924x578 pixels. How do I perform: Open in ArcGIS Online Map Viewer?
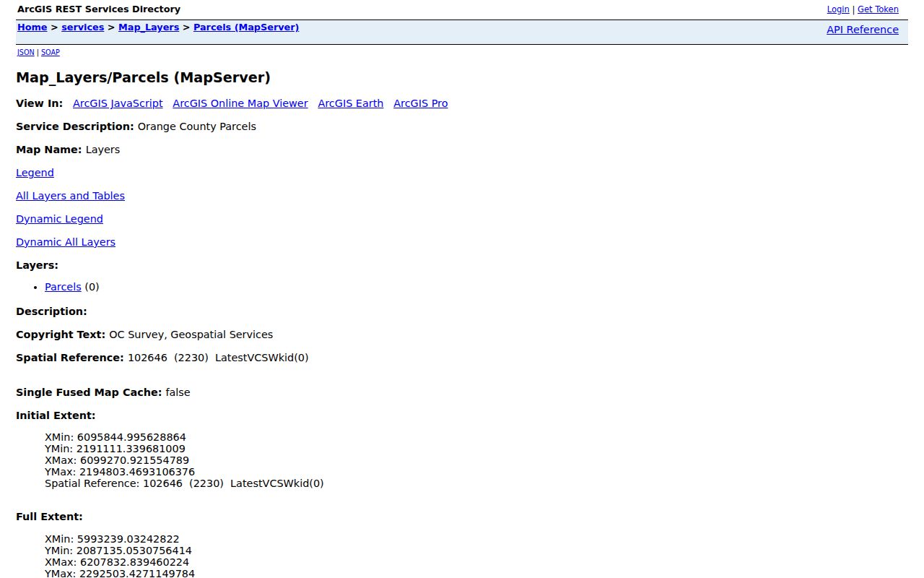[x=240, y=103]
